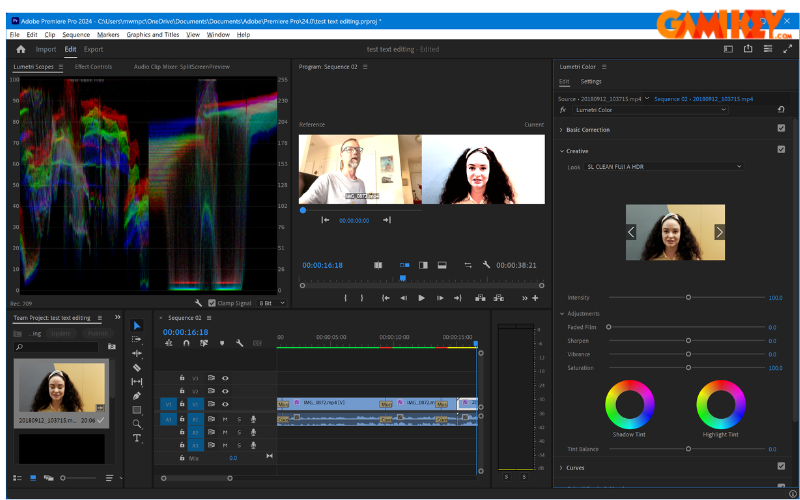Reset the Lumetri Color effect

(x=781, y=110)
